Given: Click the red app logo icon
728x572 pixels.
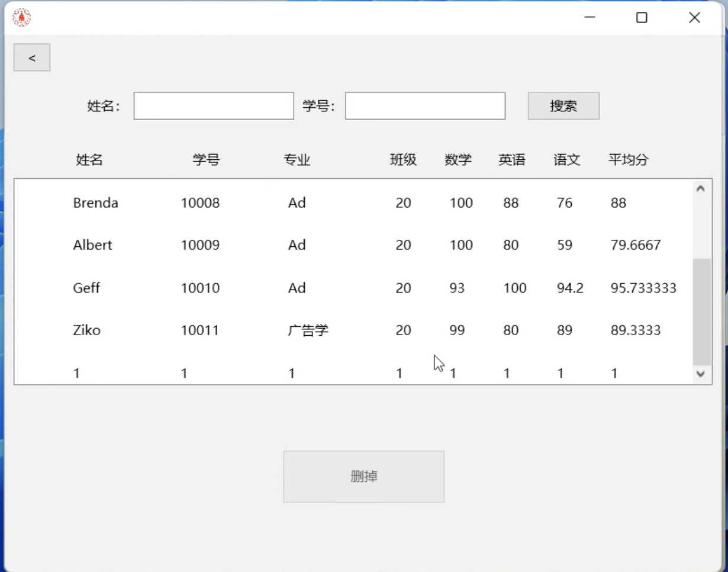Looking at the screenshot, I should (x=22, y=18).
